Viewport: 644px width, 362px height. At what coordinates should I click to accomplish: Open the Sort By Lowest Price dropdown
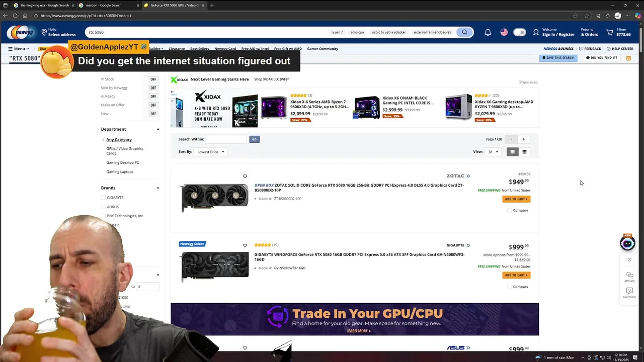pyautogui.click(x=210, y=152)
